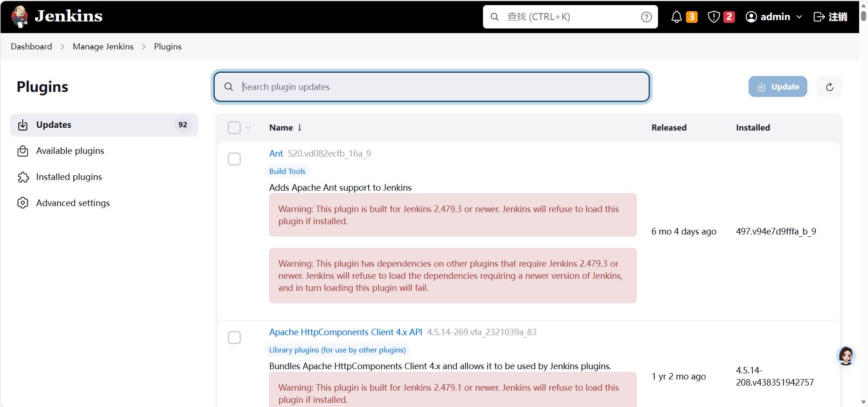Click the Library plugins category tag
The height and width of the screenshot is (407, 868).
[x=337, y=350]
